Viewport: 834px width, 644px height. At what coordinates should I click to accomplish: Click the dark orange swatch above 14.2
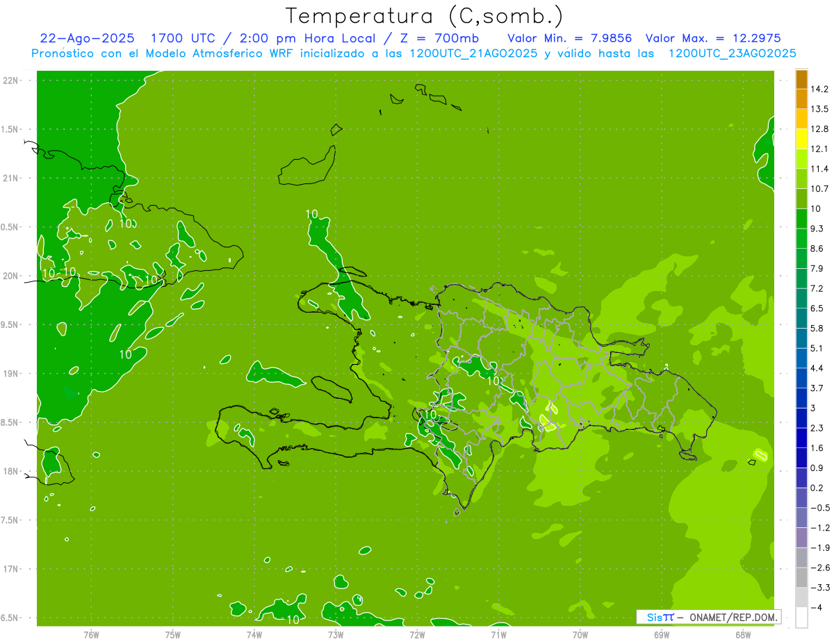point(801,79)
